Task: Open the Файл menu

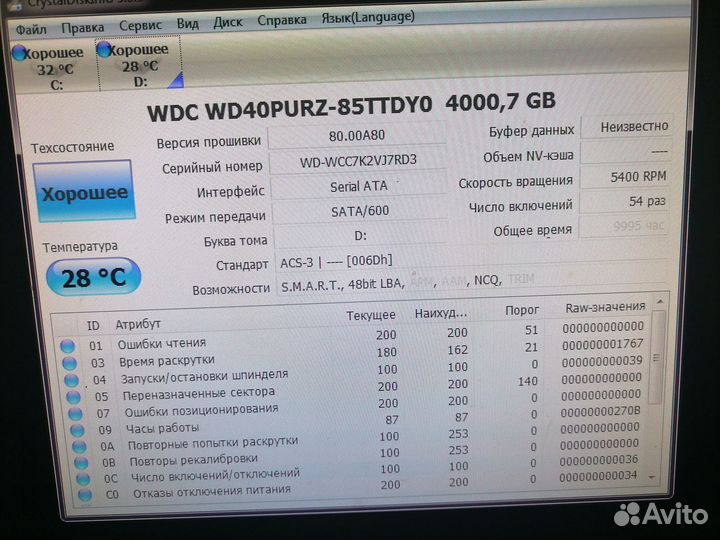Action: coord(31,29)
